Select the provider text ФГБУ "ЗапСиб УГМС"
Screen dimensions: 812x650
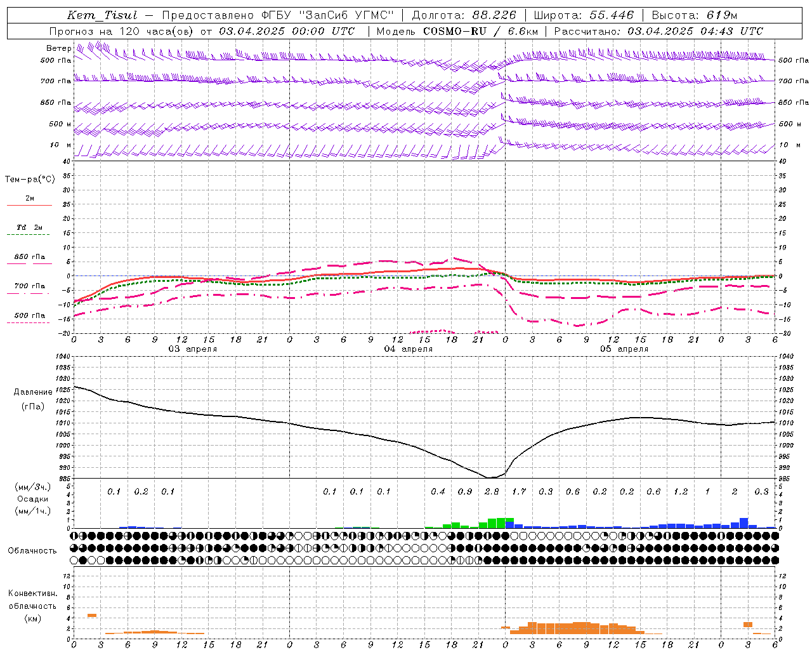(x=328, y=15)
